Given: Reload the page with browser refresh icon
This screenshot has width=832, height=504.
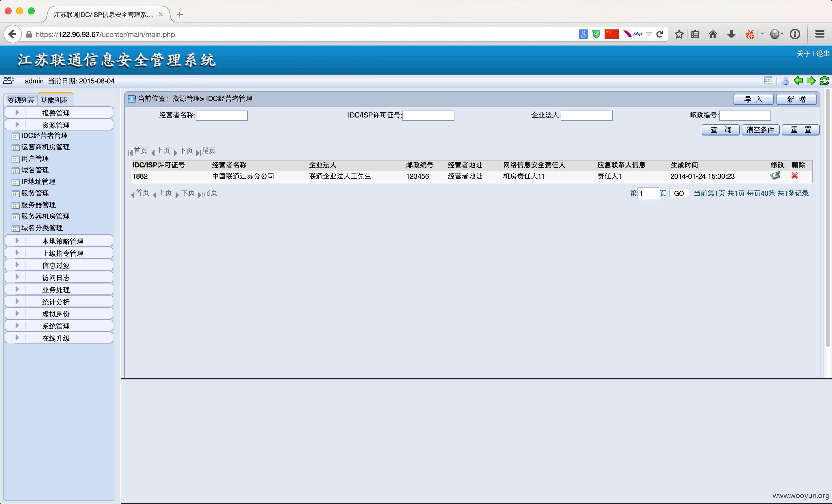Looking at the screenshot, I should [x=660, y=34].
